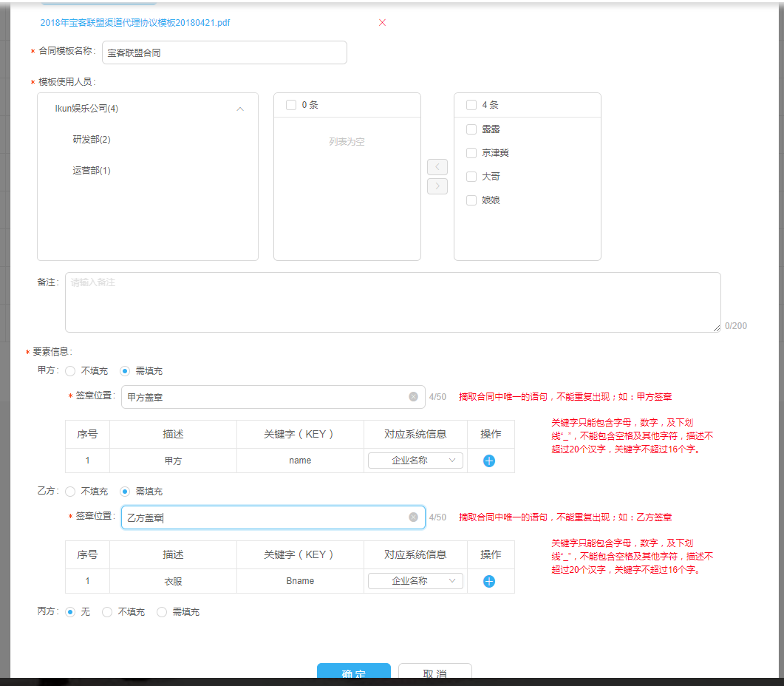The image size is (784, 686).
Task: Select 研发部(2) department in tree
Action: [x=92, y=140]
